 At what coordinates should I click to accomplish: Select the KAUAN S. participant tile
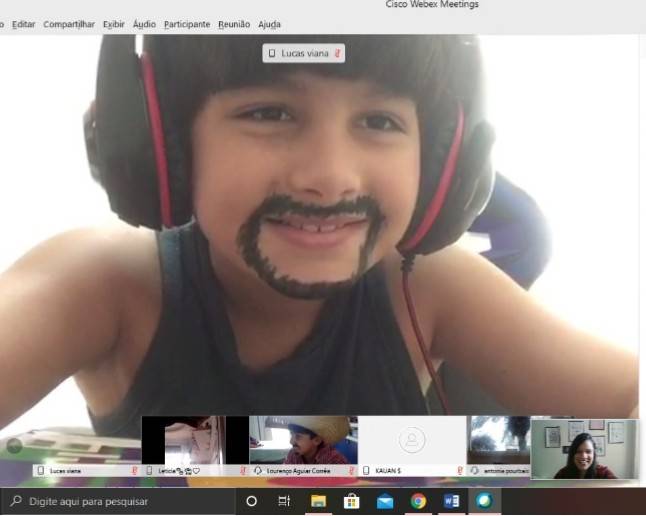click(x=411, y=440)
